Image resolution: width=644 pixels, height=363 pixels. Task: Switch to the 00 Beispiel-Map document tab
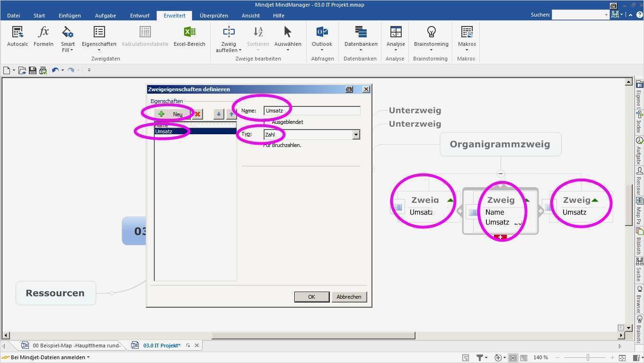click(71, 346)
